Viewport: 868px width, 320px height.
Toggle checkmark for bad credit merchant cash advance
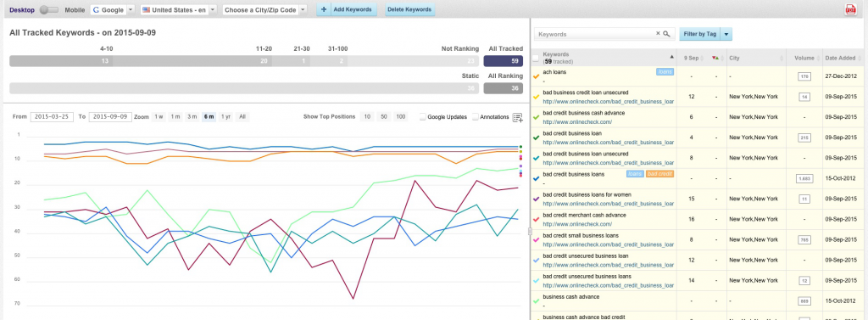tap(536, 220)
